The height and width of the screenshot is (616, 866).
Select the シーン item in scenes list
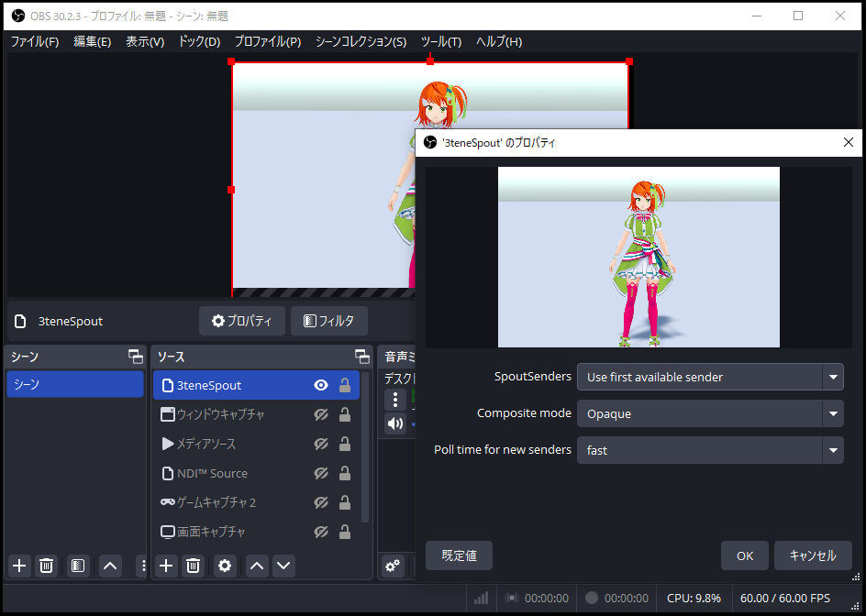click(x=75, y=384)
